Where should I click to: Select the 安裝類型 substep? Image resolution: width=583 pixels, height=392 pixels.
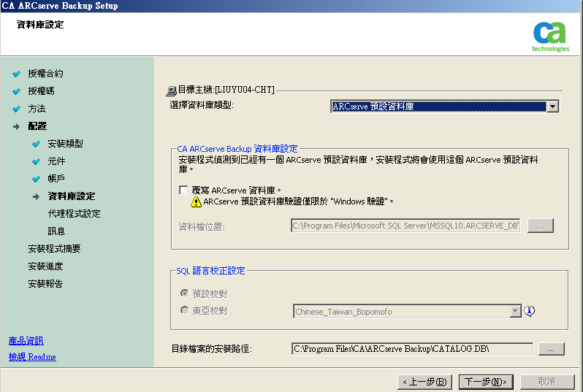pos(65,144)
